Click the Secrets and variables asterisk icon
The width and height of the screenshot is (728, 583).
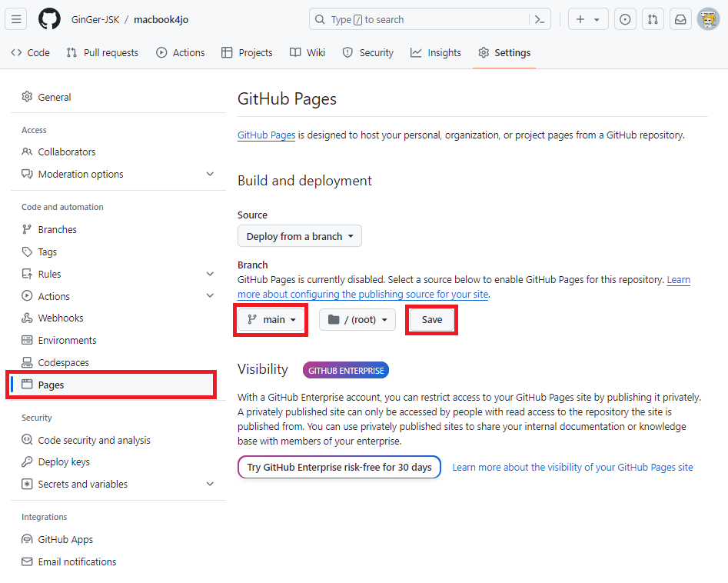click(27, 484)
